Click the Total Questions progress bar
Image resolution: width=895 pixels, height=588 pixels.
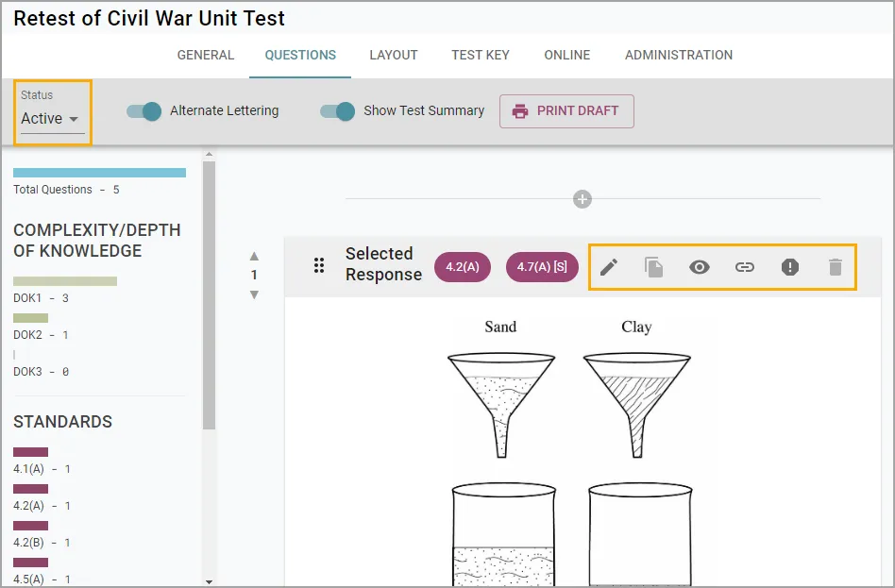(99, 172)
